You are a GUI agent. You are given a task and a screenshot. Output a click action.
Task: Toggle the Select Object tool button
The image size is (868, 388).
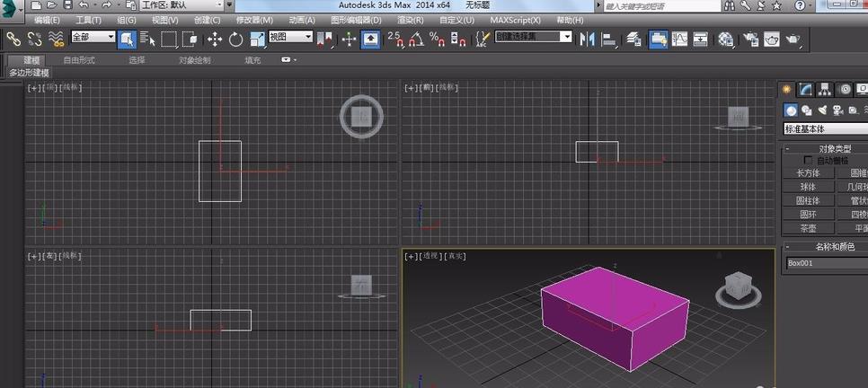pyautogui.click(x=126, y=39)
